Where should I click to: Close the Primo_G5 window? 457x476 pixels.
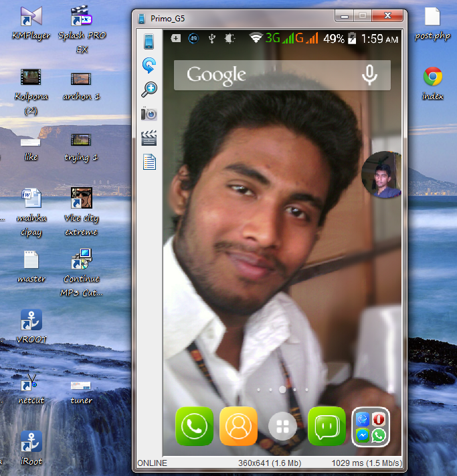tap(387, 16)
